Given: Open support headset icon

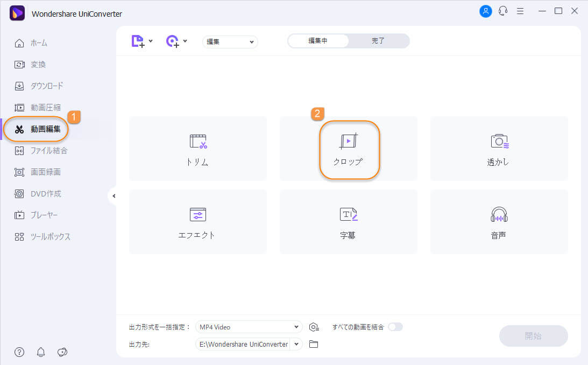Looking at the screenshot, I should click(x=503, y=11).
